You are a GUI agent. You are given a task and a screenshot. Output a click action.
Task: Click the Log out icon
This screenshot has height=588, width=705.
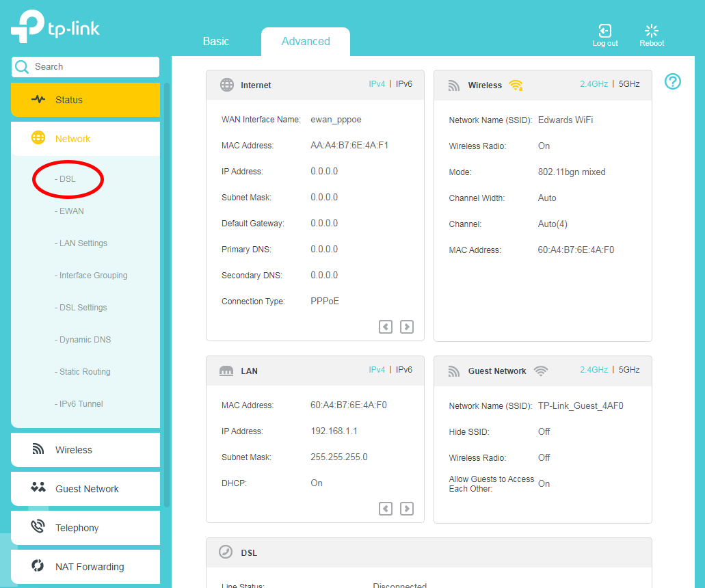(604, 31)
